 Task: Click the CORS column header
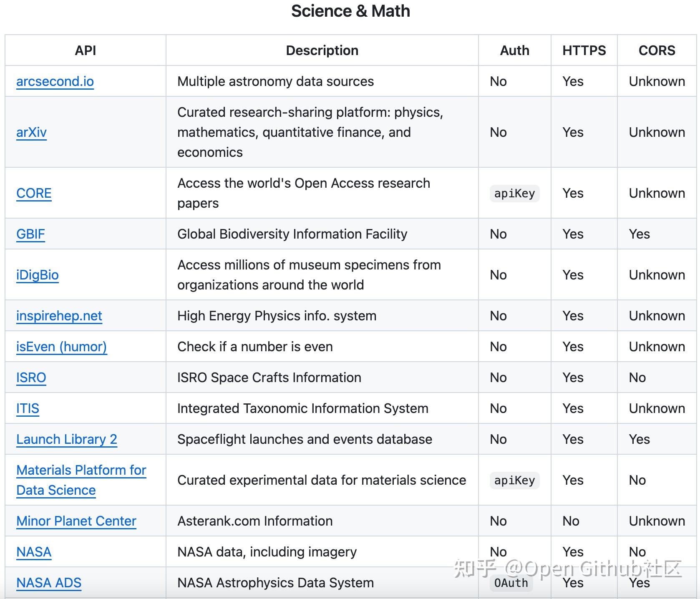coord(657,50)
